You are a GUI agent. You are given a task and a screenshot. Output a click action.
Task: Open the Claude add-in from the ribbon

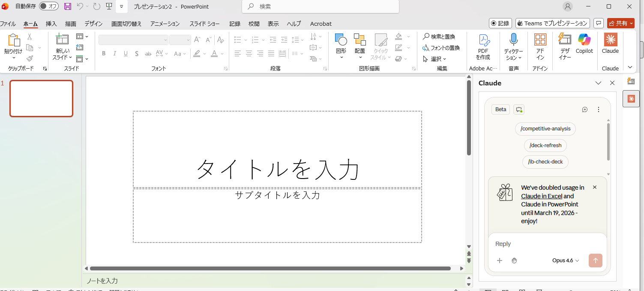pyautogui.click(x=610, y=40)
